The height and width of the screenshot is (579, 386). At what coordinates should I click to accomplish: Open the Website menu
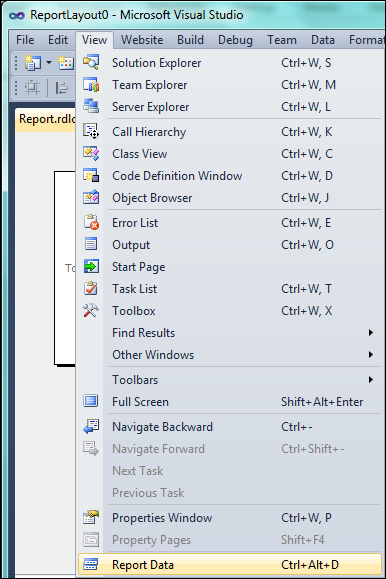pos(142,40)
